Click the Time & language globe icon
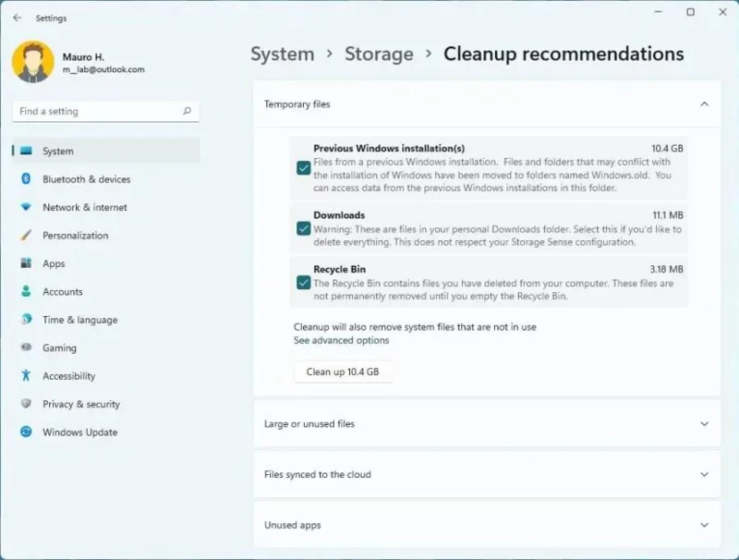 (27, 319)
